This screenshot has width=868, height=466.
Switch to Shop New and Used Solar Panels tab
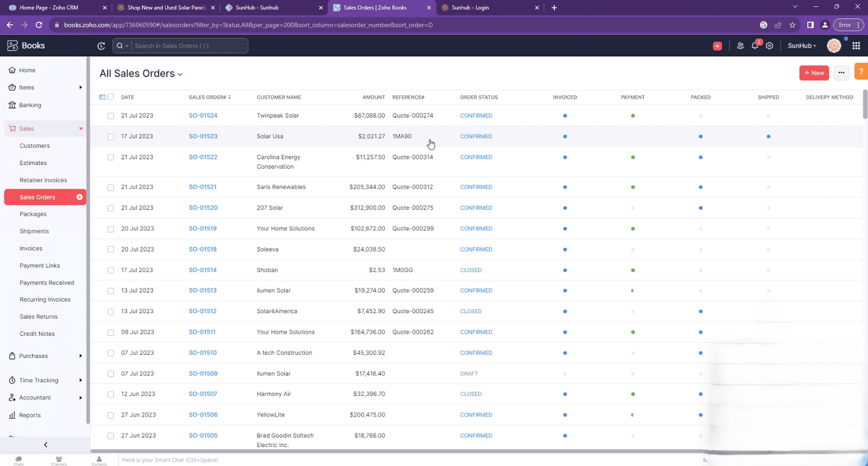(165, 8)
